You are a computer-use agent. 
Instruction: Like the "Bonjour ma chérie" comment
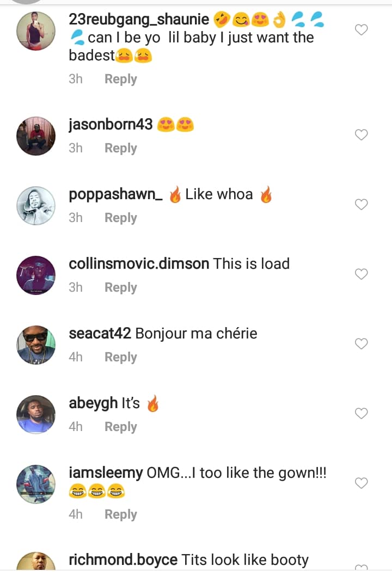coord(362,343)
